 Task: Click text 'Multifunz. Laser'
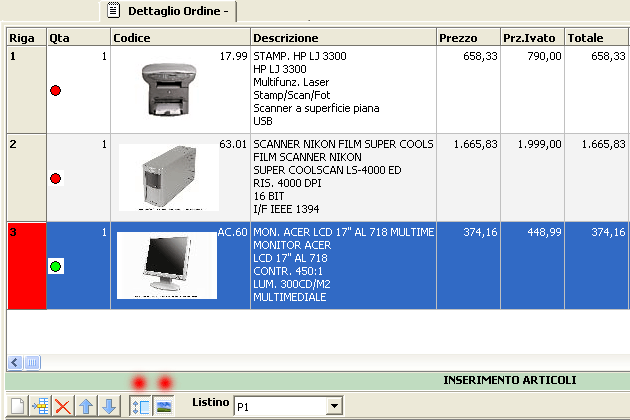pos(291,82)
